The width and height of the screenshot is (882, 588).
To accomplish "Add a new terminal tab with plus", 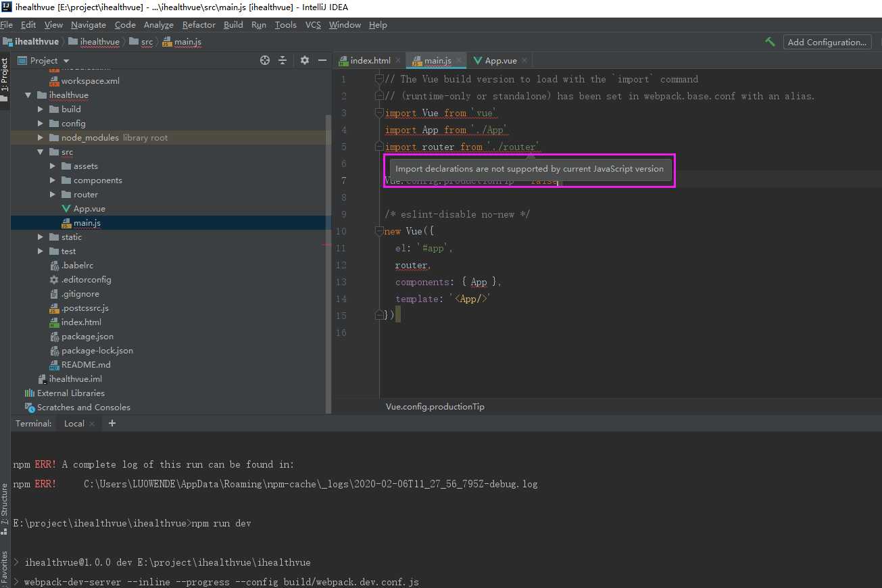I will (x=112, y=423).
